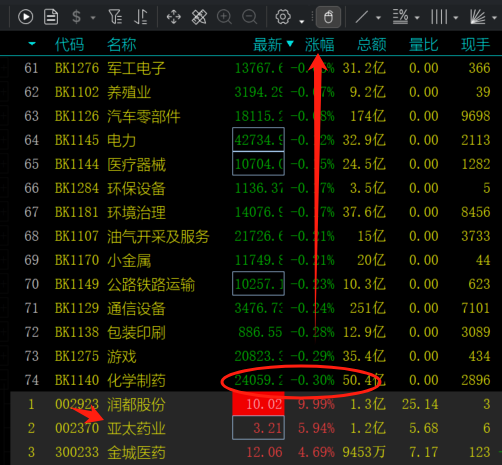
Task: Open the column menu triangle before 代码
Action: [32, 44]
